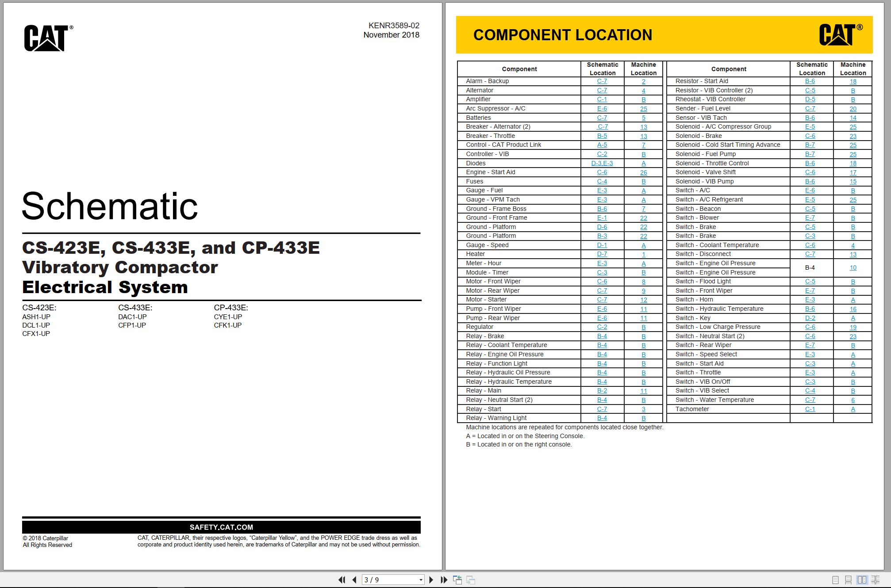Switch to single page layout
The width and height of the screenshot is (891, 588).
point(835,580)
